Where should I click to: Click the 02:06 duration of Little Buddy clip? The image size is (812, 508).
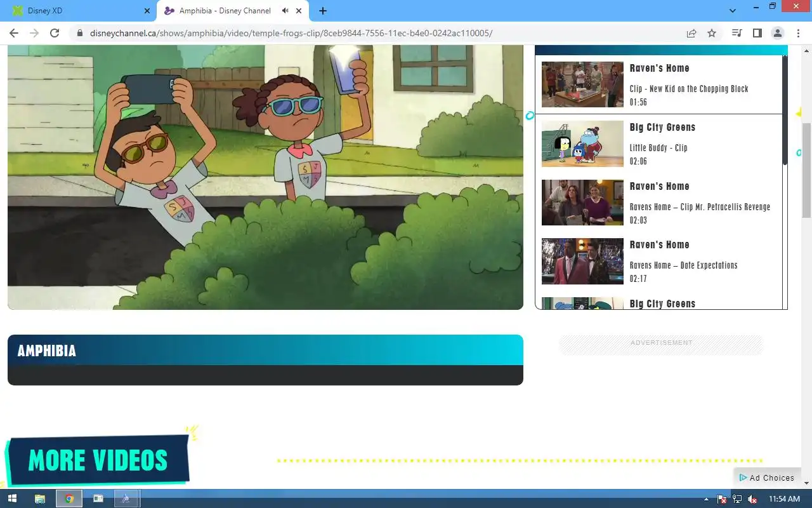click(638, 161)
